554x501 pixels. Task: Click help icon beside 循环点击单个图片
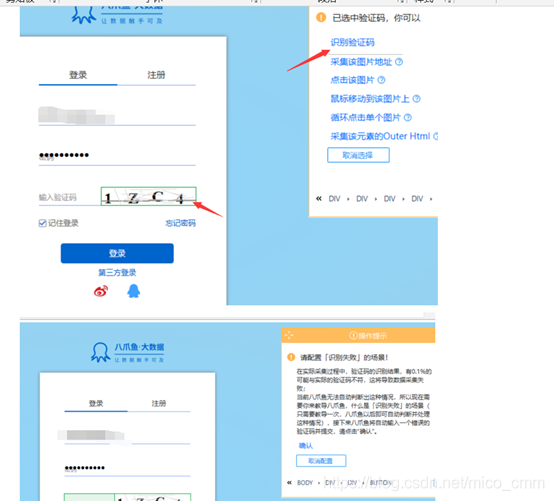click(x=408, y=117)
